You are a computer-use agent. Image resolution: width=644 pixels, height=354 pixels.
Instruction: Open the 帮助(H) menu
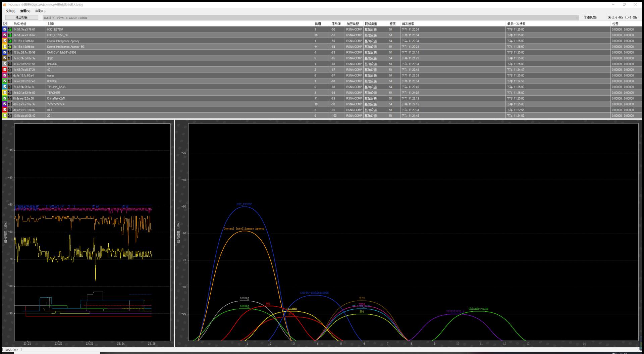point(40,11)
